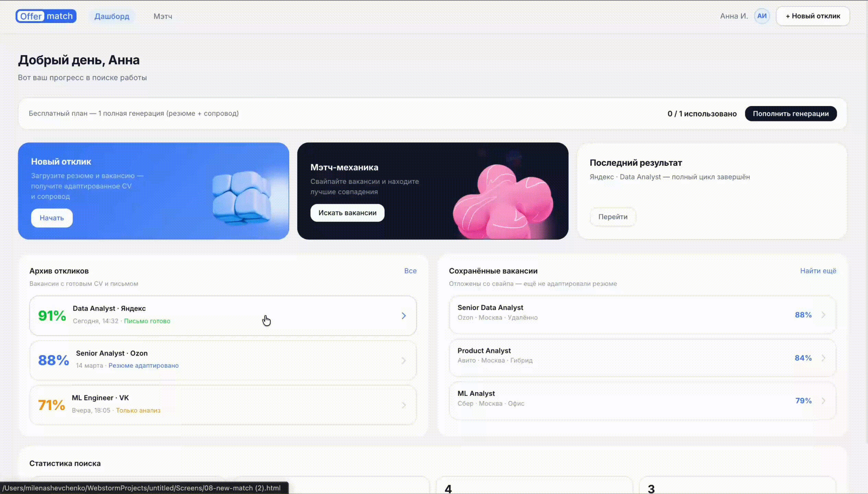Click Последний результат heading
The width and height of the screenshot is (868, 494).
(636, 163)
